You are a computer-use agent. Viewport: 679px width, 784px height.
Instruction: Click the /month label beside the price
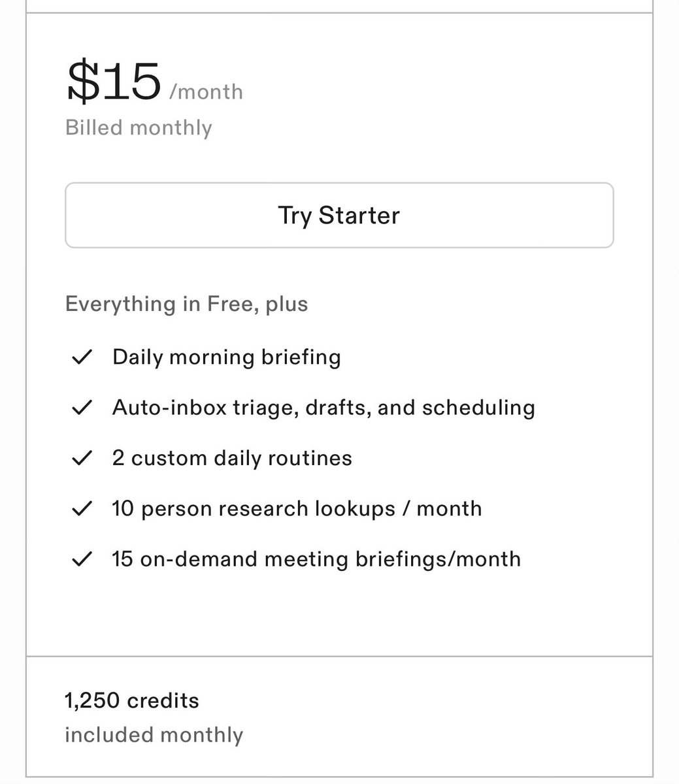[x=206, y=91]
